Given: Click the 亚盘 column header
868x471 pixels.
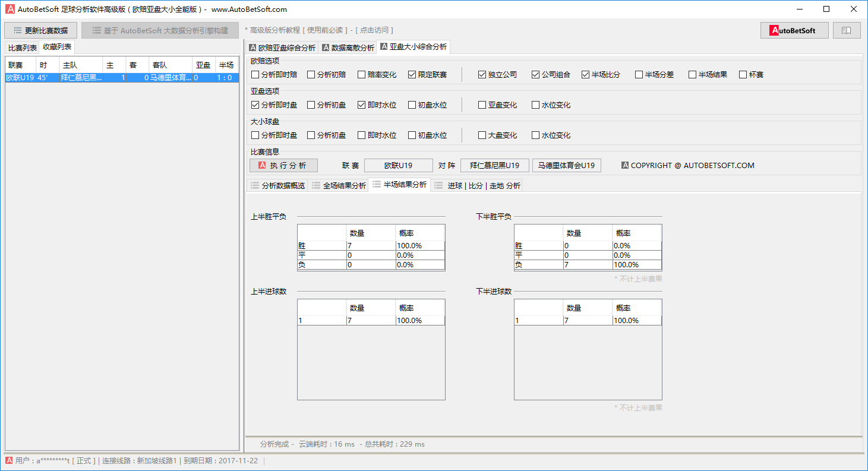Looking at the screenshot, I should coord(204,65).
